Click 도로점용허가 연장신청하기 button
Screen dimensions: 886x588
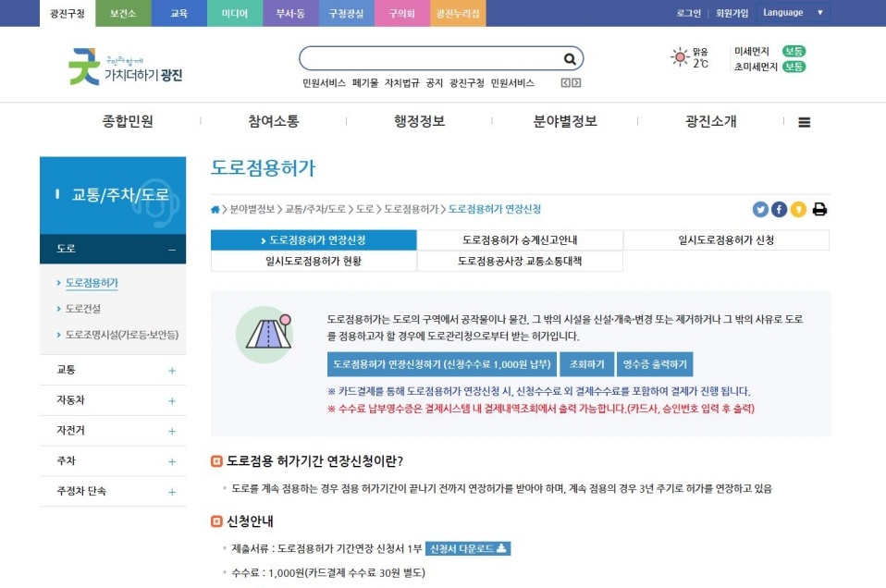pyautogui.click(x=442, y=364)
